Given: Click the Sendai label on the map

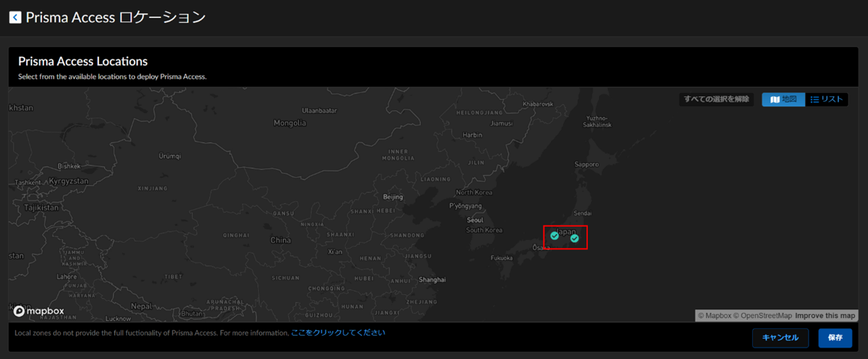Looking at the screenshot, I should [x=583, y=214].
